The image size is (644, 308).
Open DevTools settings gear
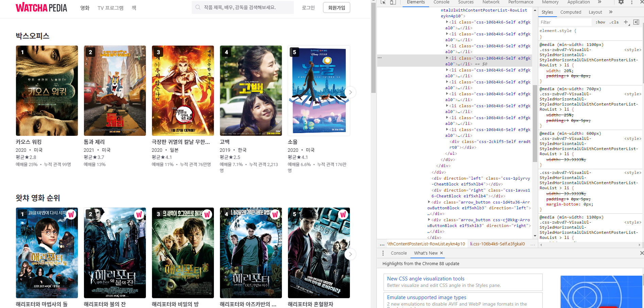click(x=621, y=2)
